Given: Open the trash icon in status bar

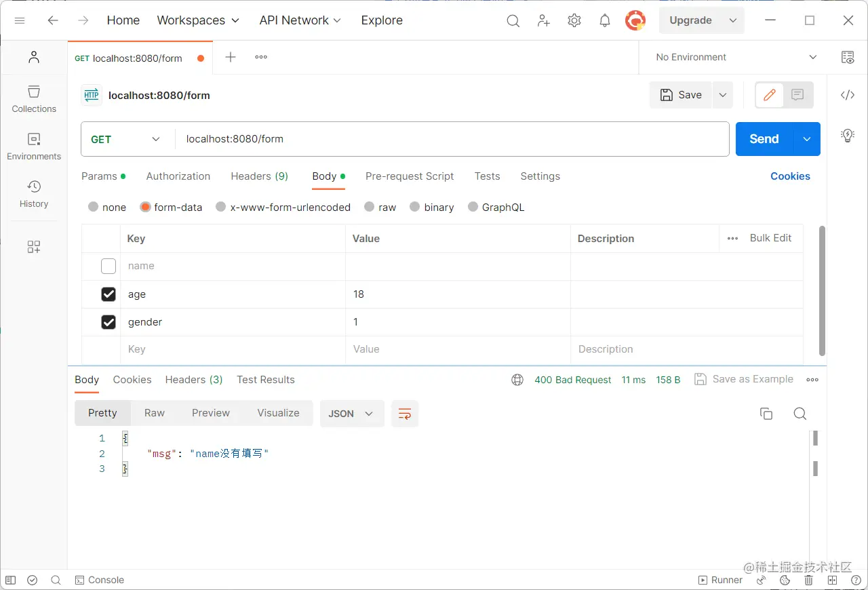Looking at the screenshot, I should point(809,580).
